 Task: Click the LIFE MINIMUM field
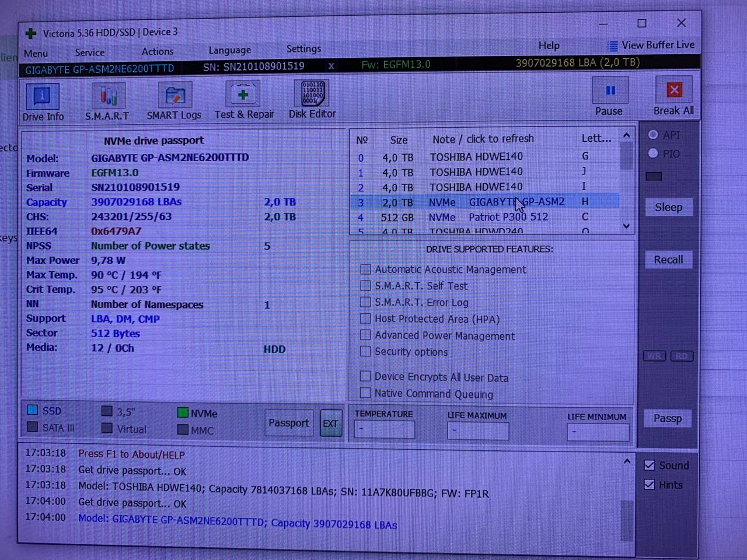tap(598, 432)
